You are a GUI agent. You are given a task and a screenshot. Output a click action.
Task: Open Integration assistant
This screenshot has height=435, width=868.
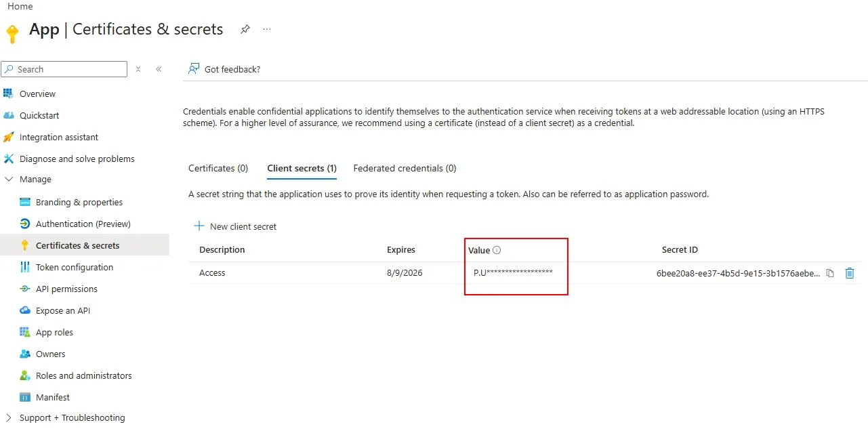tap(59, 137)
